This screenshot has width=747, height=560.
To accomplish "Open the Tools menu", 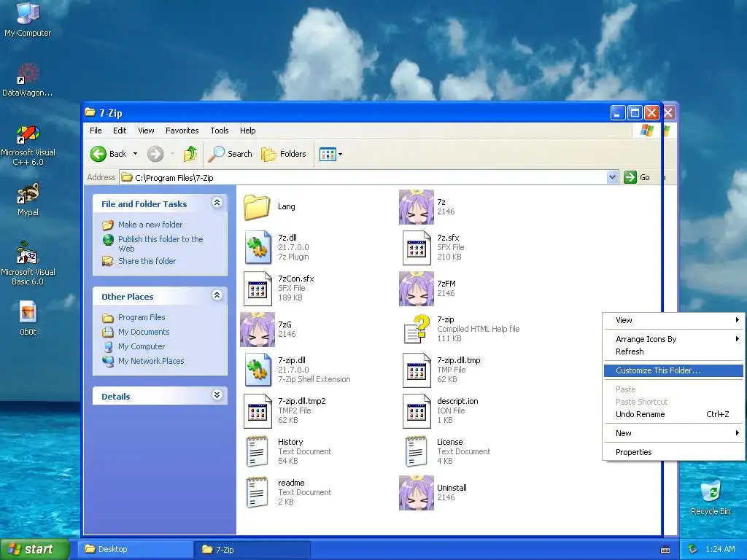I will pos(220,131).
